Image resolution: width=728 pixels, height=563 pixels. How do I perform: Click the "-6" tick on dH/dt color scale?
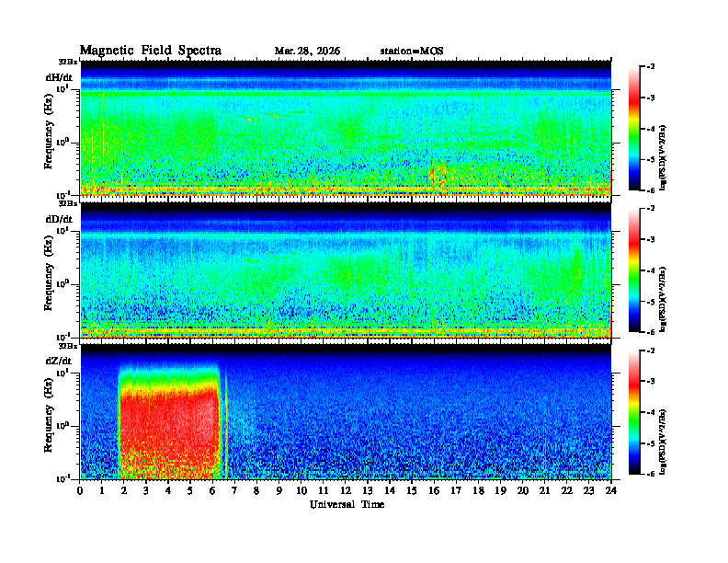pyautogui.click(x=650, y=190)
